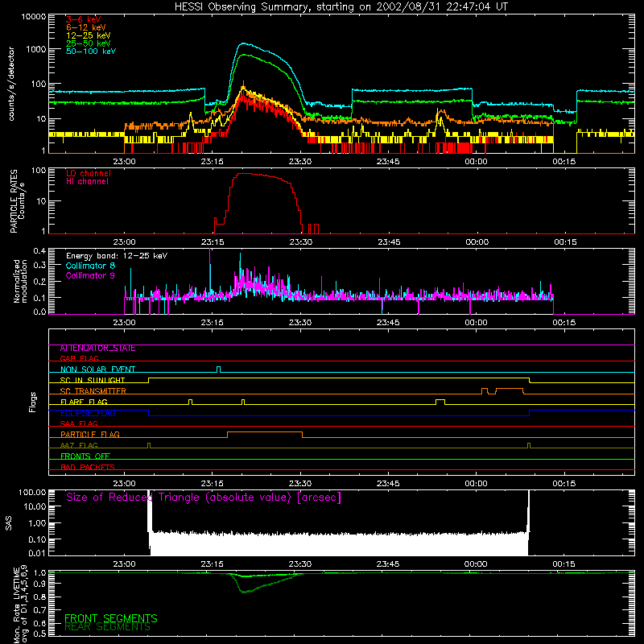Click the counts/s/detector axis title
The width and height of the screenshot is (644, 644).
11,84
